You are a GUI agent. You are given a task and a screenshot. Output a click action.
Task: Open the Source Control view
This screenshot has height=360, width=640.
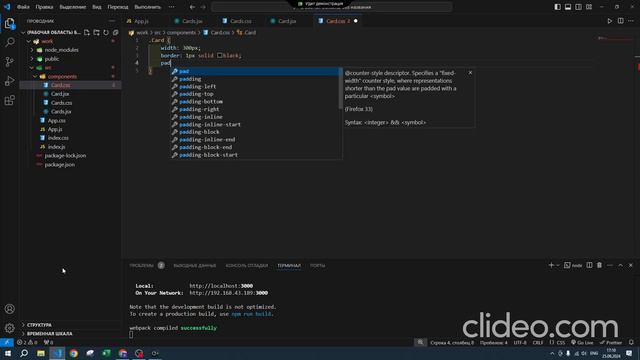(x=9, y=62)
